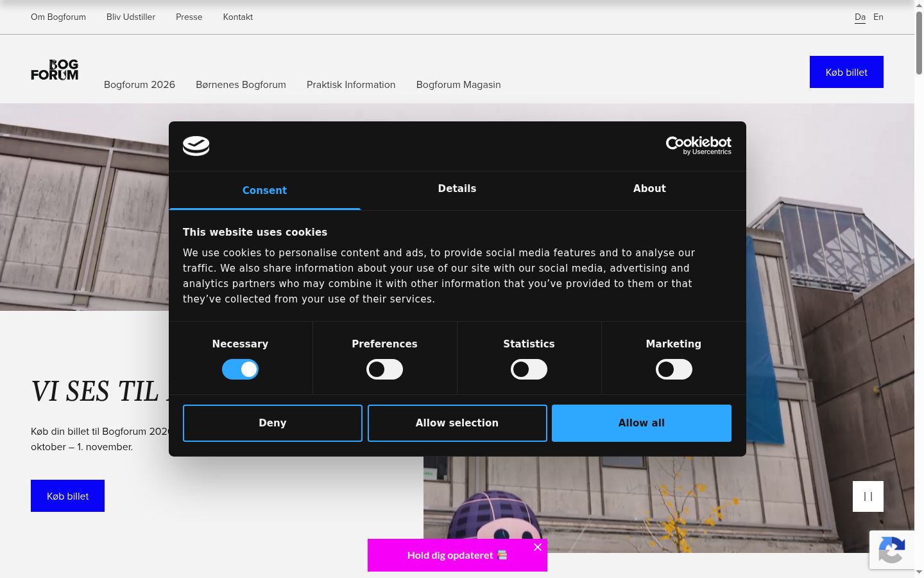924x578 pixels.
Task: Click Allow selection button
Action: click(x=457, y=423)
